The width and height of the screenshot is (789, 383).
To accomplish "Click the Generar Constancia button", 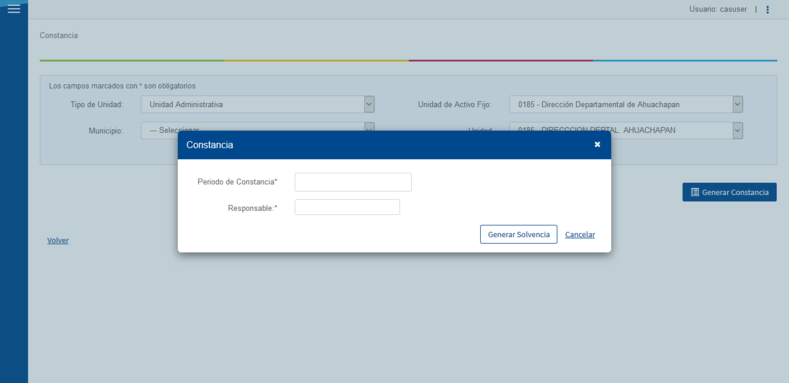I will [729, 192].
